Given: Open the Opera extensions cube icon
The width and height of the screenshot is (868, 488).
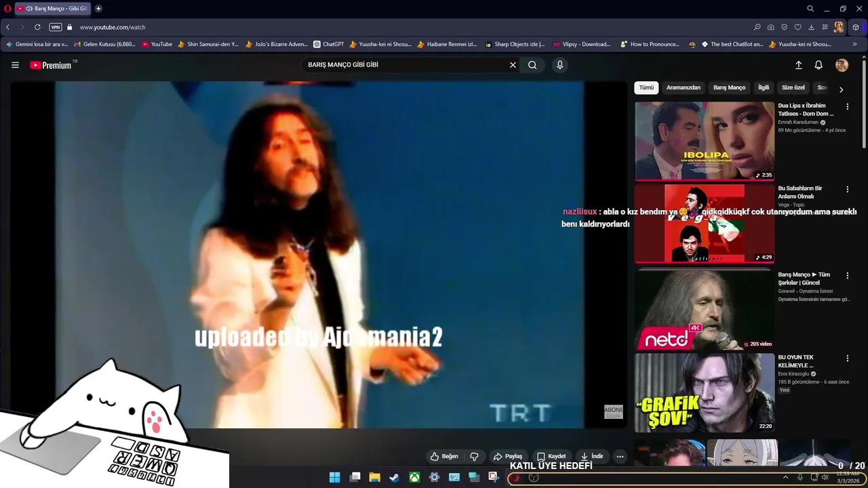Looking at the screenshot, I should (856, 27).
